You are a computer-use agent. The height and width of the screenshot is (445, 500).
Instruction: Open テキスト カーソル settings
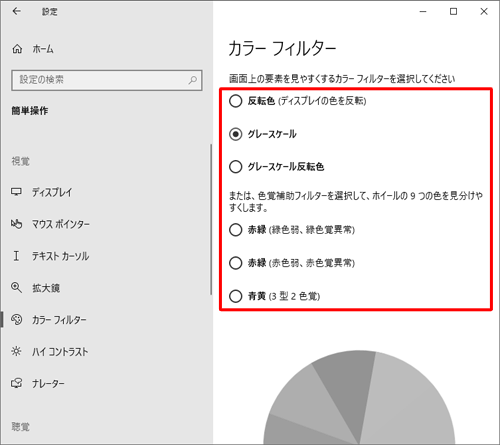click(x=60, y=256)
